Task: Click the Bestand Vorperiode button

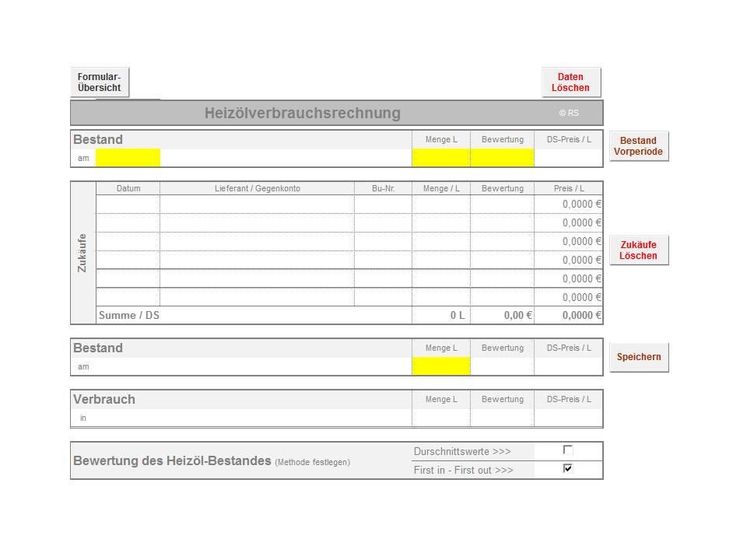Action: [x=638, y=146]
